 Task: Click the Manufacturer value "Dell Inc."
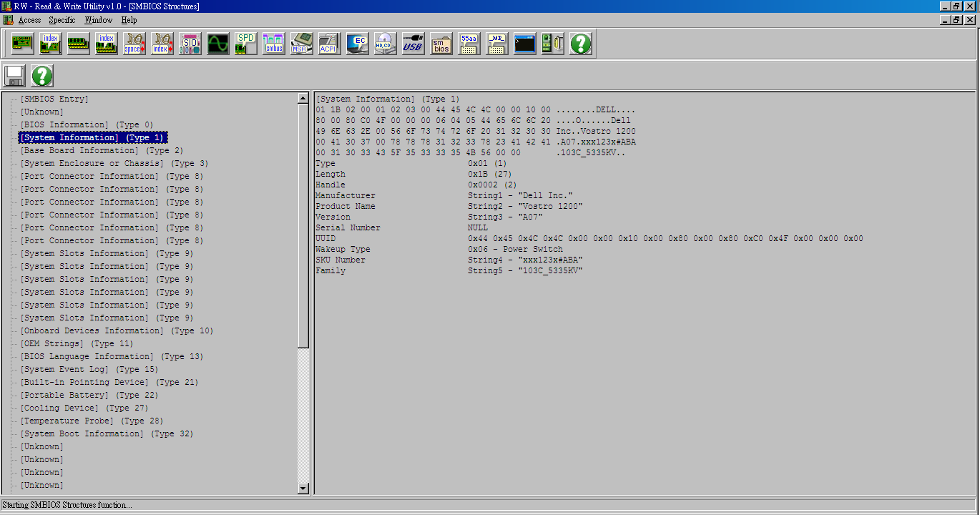(521, 195)
